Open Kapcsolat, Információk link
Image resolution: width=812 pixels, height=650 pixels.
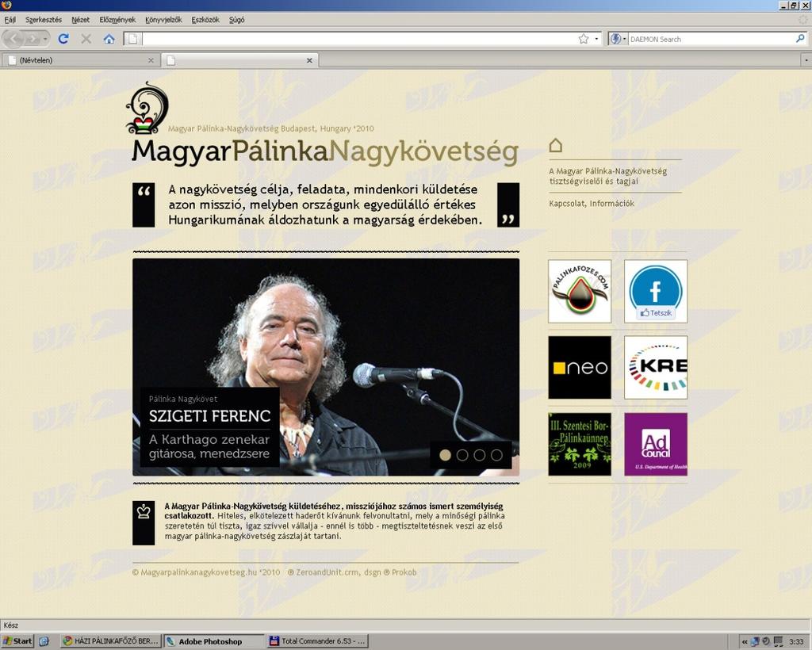click(x=592, y=204)
